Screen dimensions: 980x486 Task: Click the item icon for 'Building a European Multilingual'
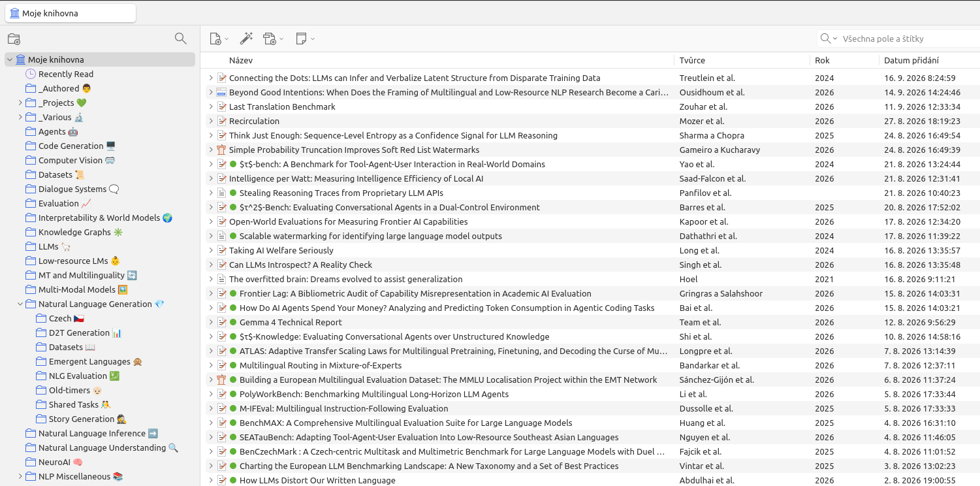click(221, 380)
